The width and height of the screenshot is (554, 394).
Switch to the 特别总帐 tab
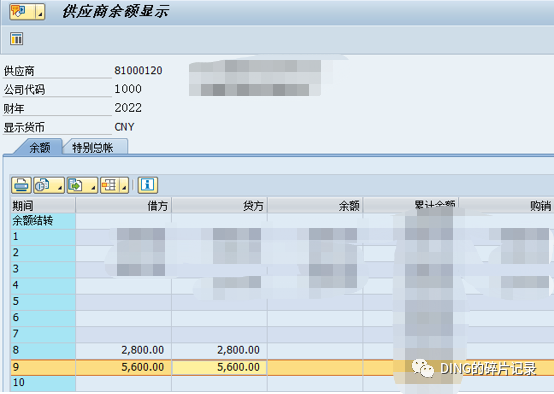coord(93,147)
